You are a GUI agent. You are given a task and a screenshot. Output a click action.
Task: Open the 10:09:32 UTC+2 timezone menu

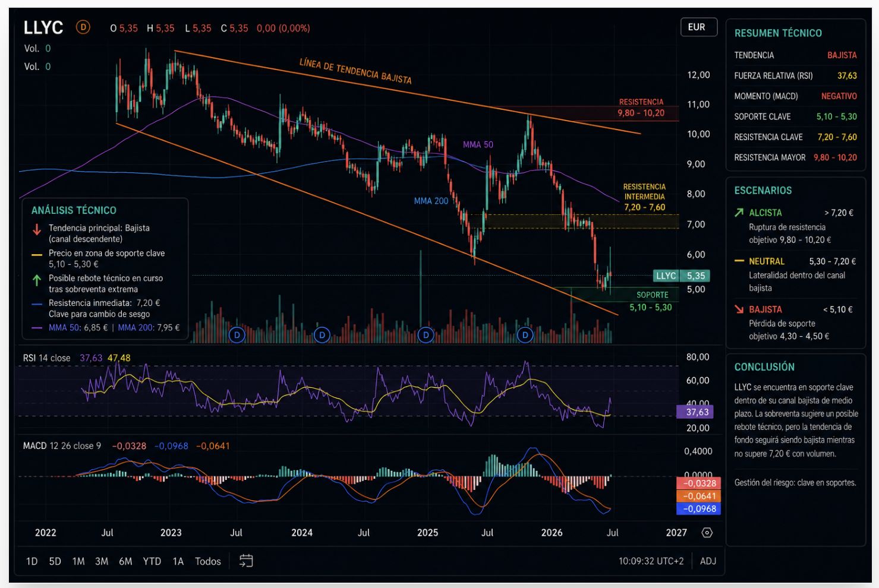pyautogui.click(x=651, y=561)
